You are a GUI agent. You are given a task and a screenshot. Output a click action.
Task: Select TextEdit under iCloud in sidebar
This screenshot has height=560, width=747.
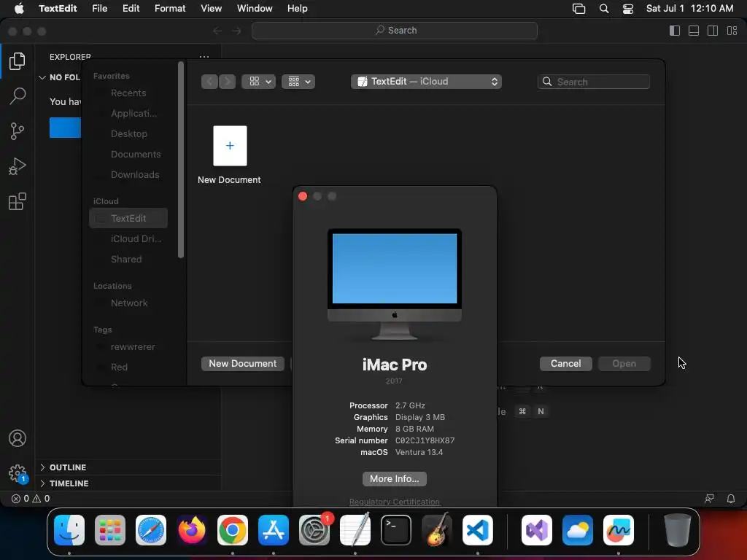(x=128, y=218)
